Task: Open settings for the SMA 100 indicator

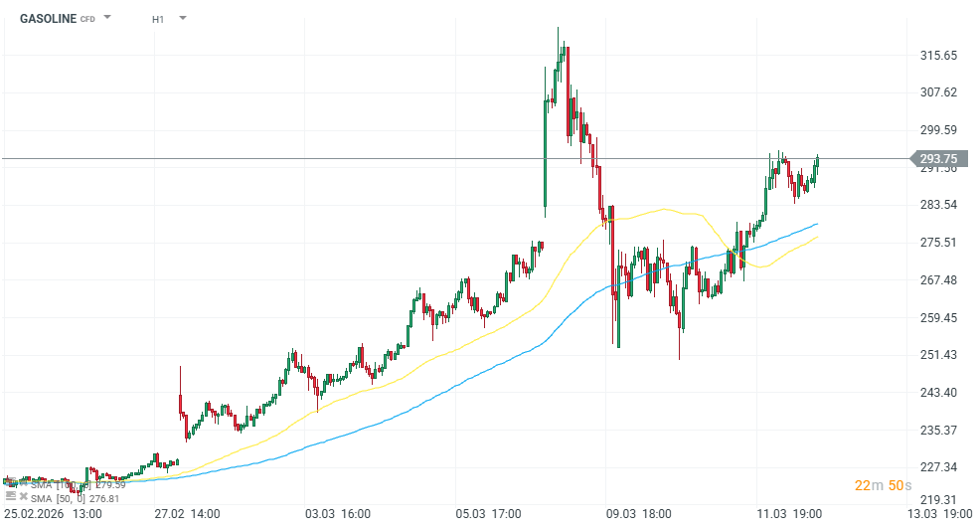Action: click(x=10, y=483)
